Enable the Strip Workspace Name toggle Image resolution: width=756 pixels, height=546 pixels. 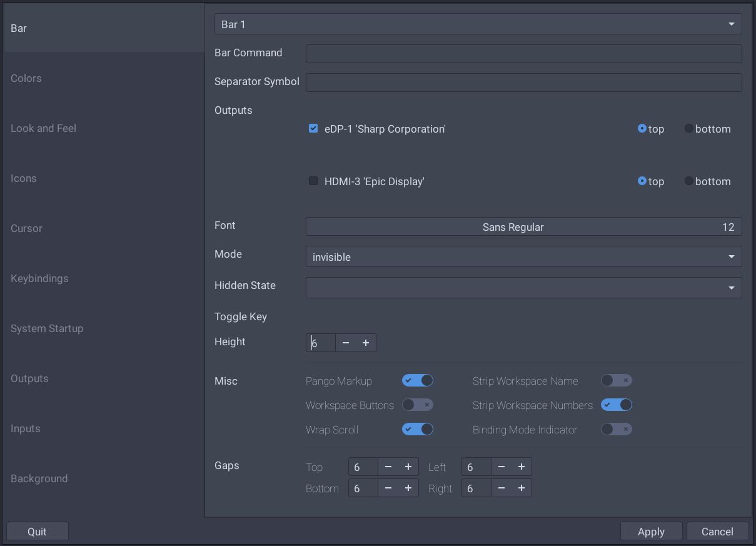click(x=616, y=380)
